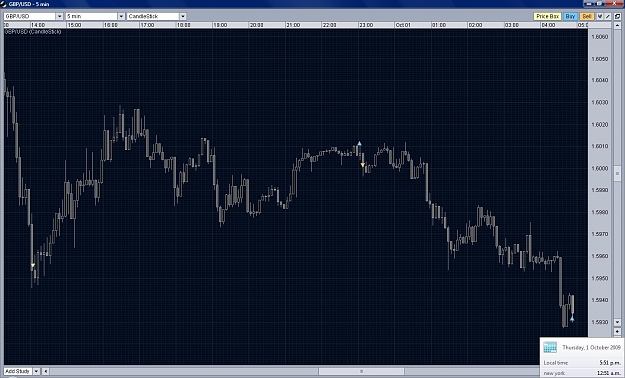
Task: Click the Add Study button
Action: pos(18,371)
